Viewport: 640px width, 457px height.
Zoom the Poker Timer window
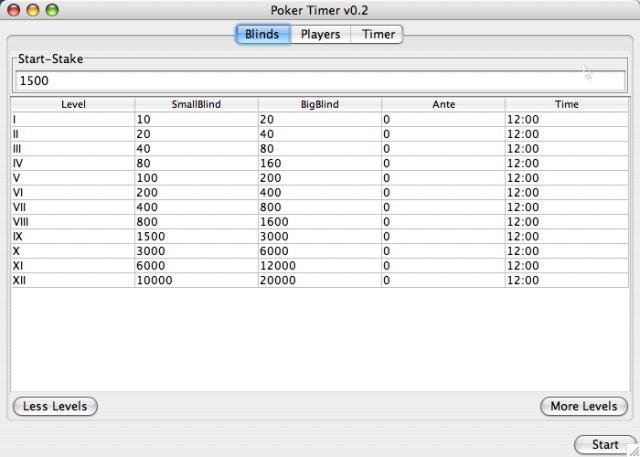click(52, 10)
